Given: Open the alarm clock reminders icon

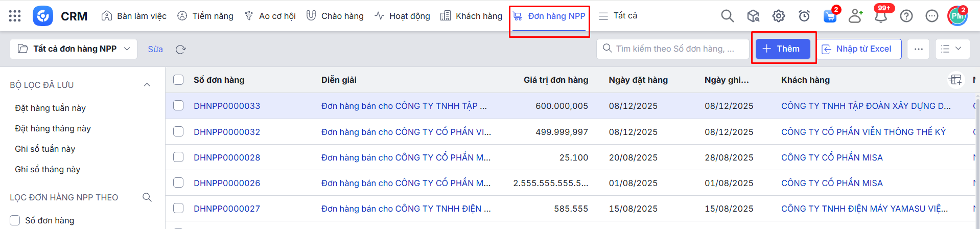Looking at the screenshot, I should 804,16.
